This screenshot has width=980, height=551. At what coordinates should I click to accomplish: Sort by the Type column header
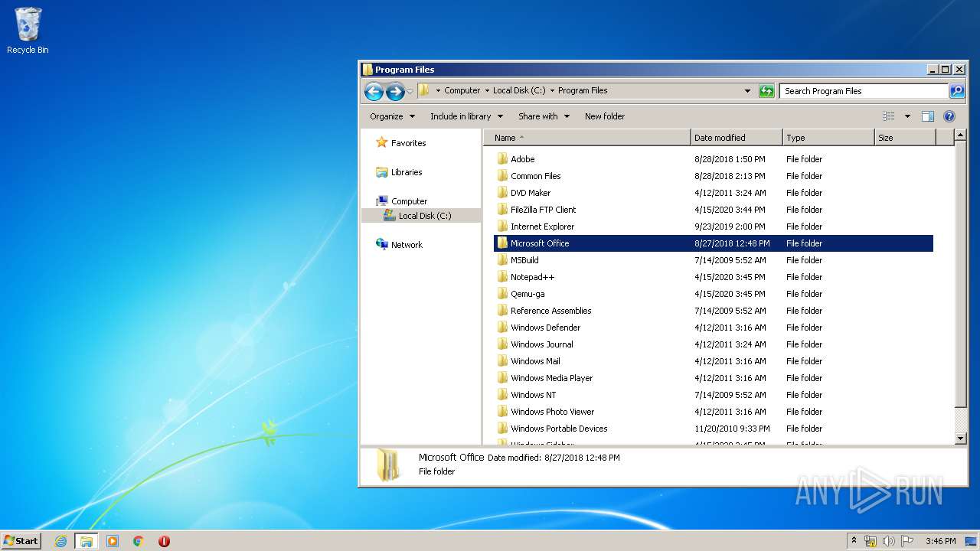tap(828, 138)
